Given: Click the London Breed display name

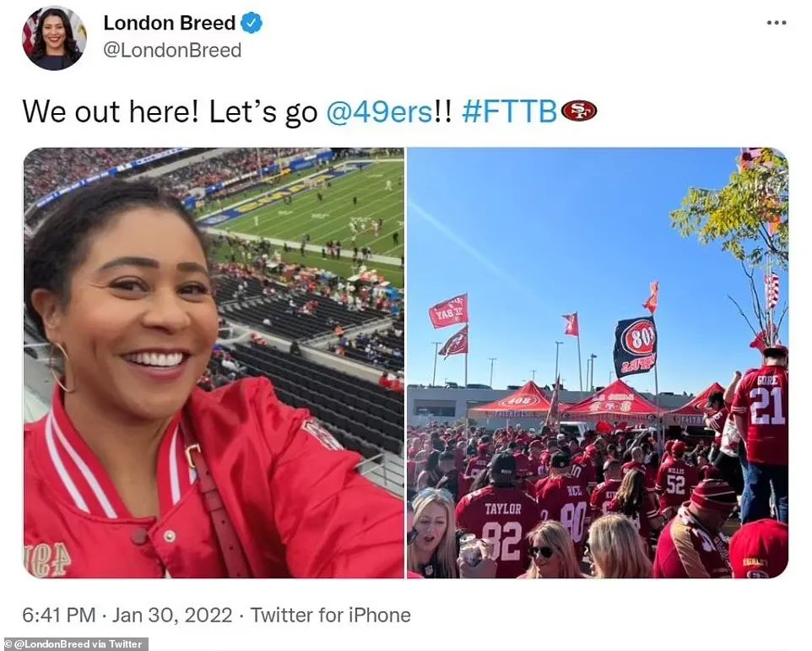Looking at the screenshot, I should [170, 24].
